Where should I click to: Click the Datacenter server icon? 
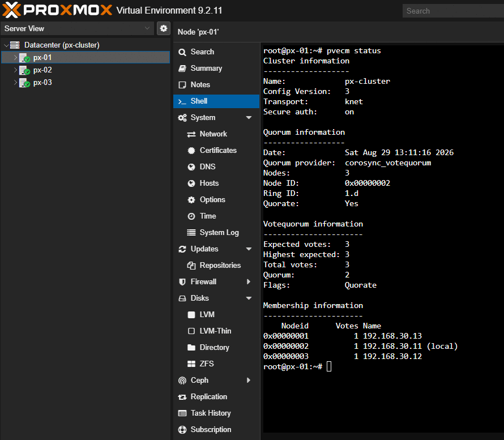(15, 45)
